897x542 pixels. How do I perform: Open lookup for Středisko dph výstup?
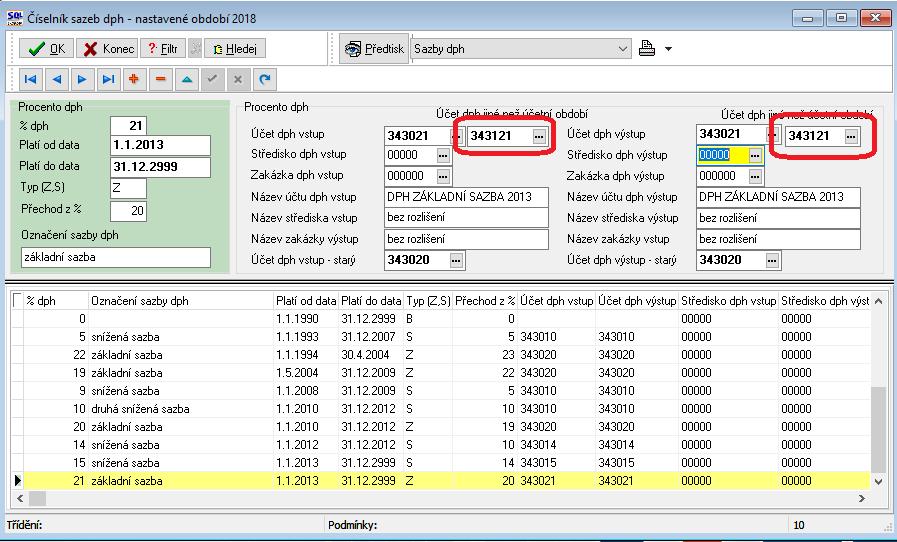(x=755, y=155)
